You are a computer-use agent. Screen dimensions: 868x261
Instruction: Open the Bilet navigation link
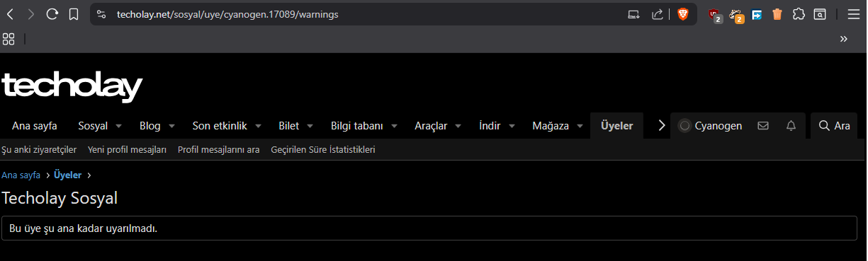[x=289, y=126]
